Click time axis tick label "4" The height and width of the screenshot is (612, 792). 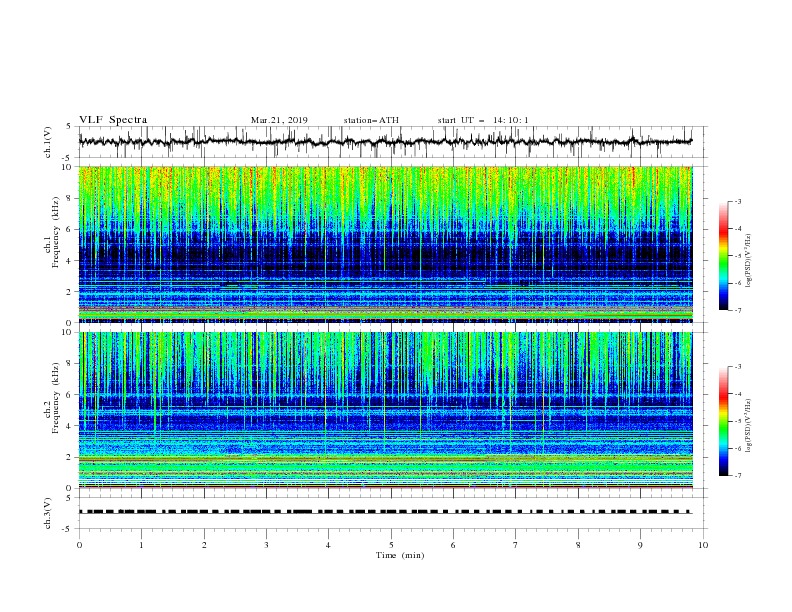click(328, 545)
